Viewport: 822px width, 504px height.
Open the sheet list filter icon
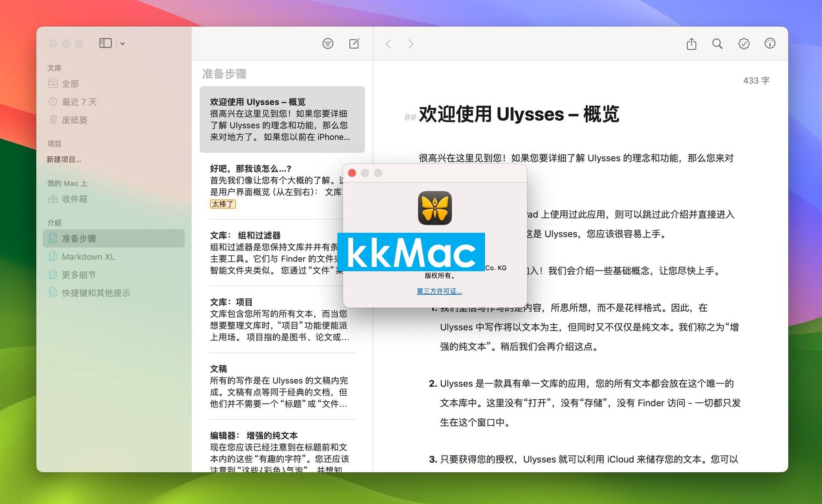[x=328, y=44]
